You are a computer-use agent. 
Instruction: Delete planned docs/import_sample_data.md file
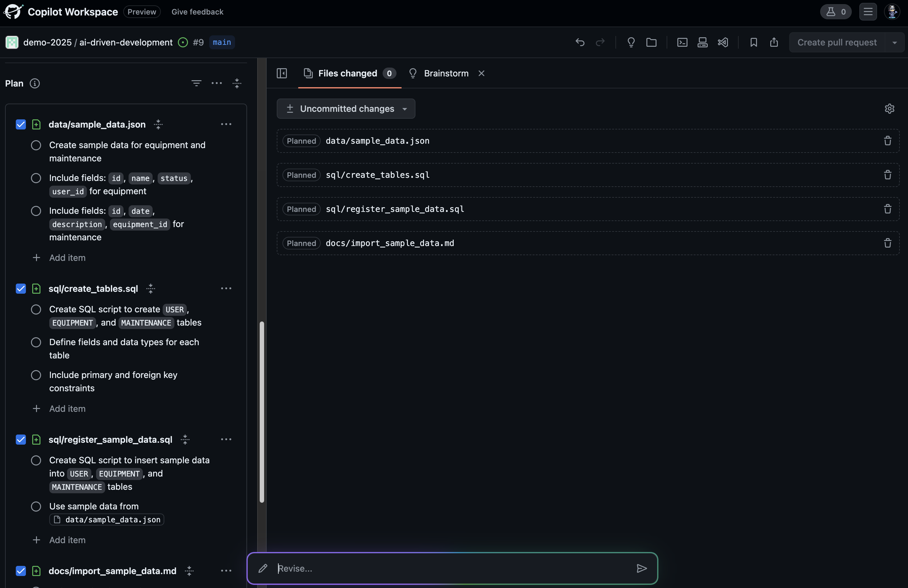887,243
